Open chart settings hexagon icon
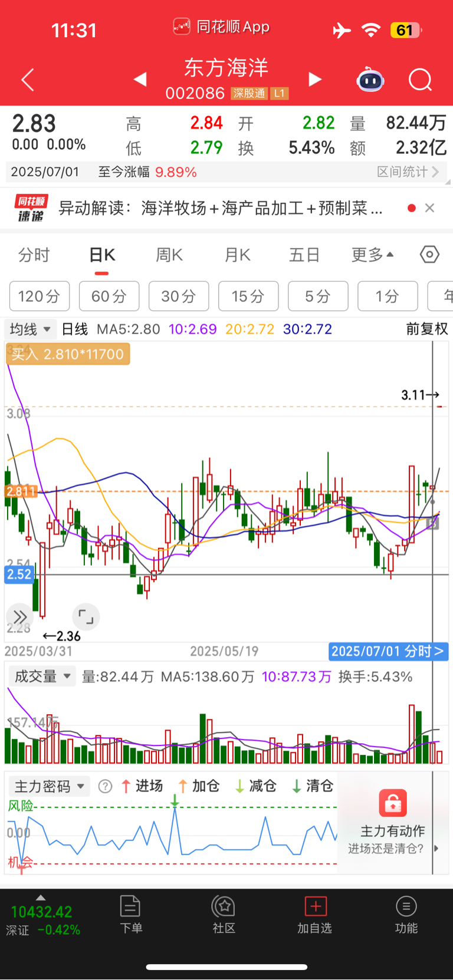The height and width of the screenshot is (980, 453). coord(429,255)
